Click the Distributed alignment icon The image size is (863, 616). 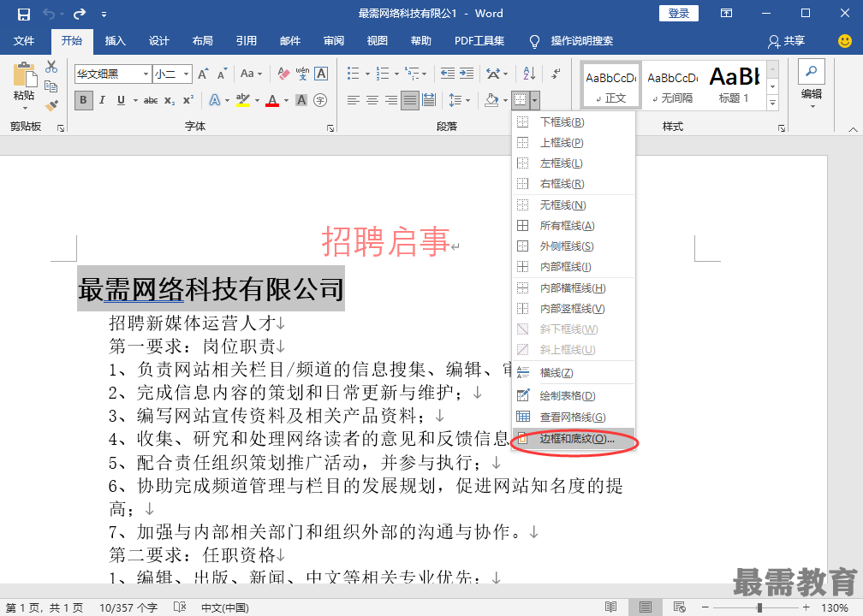pos(429,100)
